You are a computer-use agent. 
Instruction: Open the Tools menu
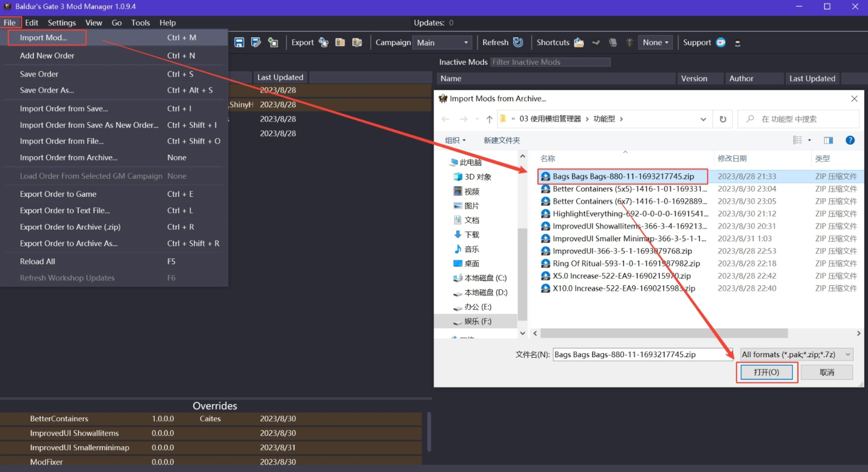point(140,23)
